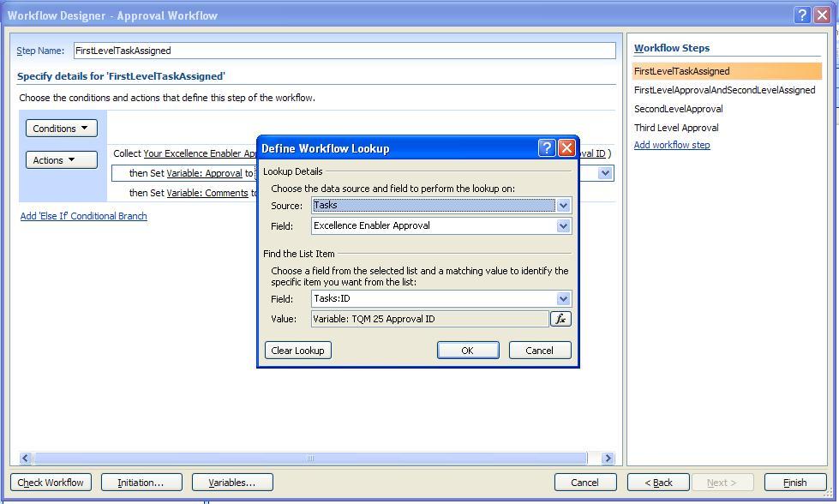Add an 'Else If' Conditional Branch
The image size is (839, 504).
(83, 216)
